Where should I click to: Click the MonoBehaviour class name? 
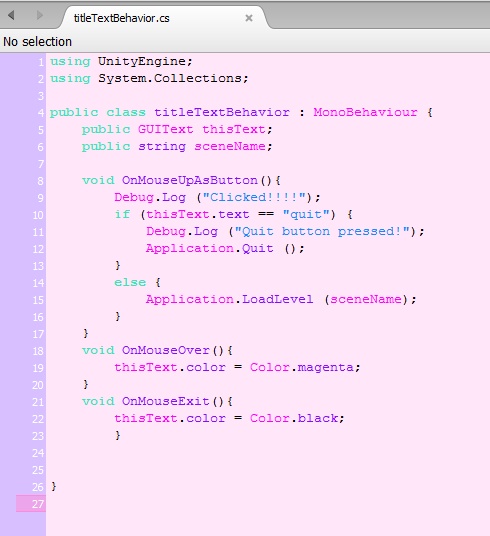point(365,112)
